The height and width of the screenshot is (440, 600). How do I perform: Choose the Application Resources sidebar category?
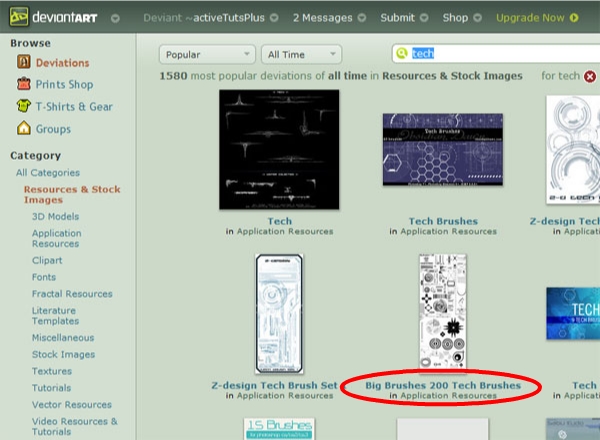[x=57, y=238]
